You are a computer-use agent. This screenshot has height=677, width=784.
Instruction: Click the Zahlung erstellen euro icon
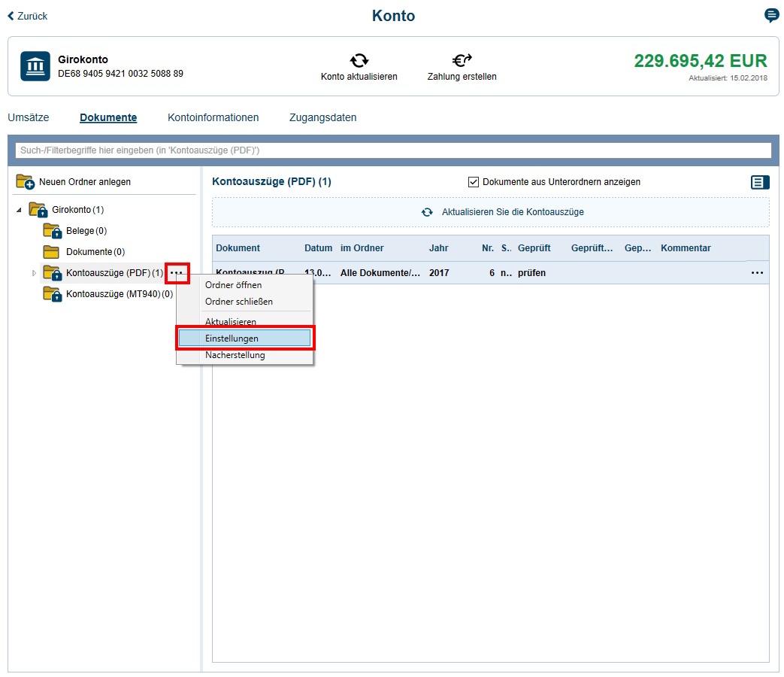click(462, 61)
